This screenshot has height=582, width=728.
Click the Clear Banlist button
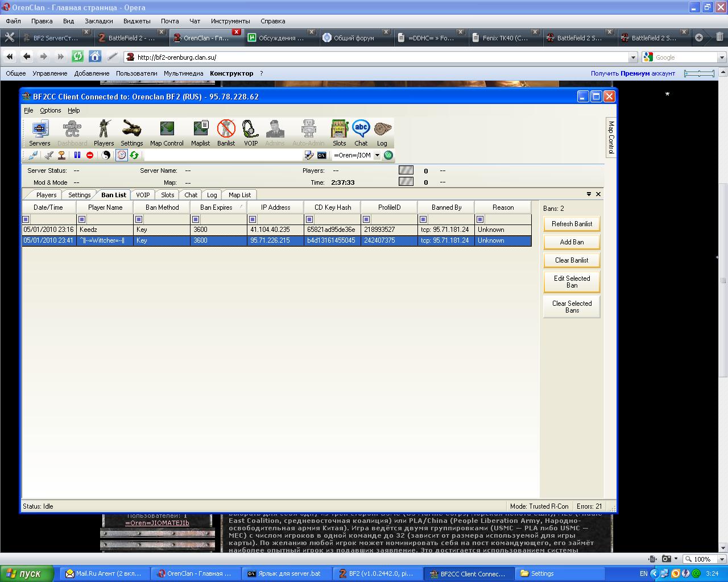pyautogui.click(x=572, y=260)
